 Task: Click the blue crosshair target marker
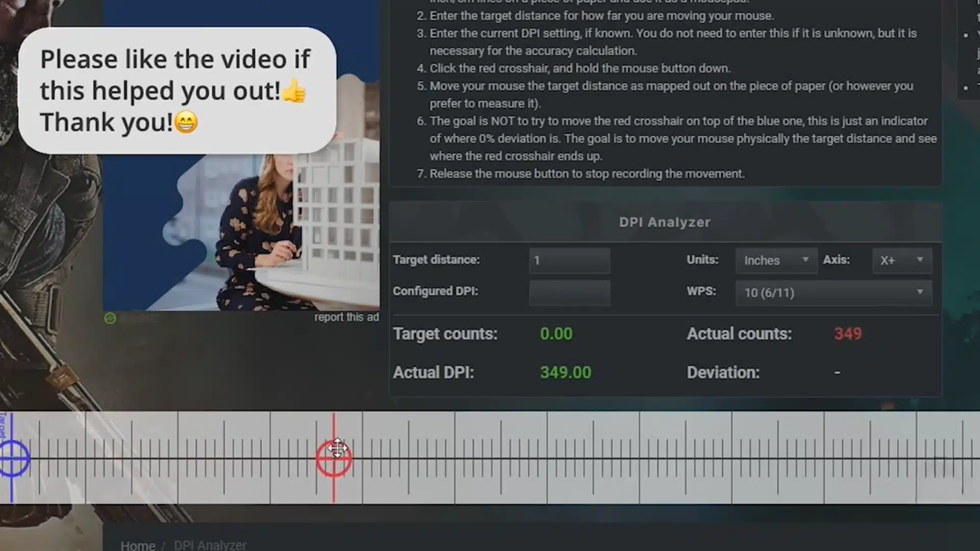pyautogui.click(x=12, y=459)
